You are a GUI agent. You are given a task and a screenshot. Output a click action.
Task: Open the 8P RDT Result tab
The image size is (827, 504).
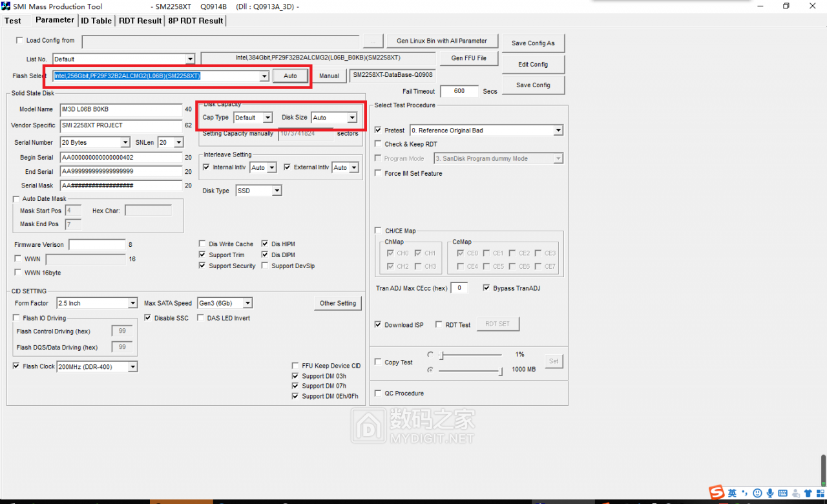196,21
